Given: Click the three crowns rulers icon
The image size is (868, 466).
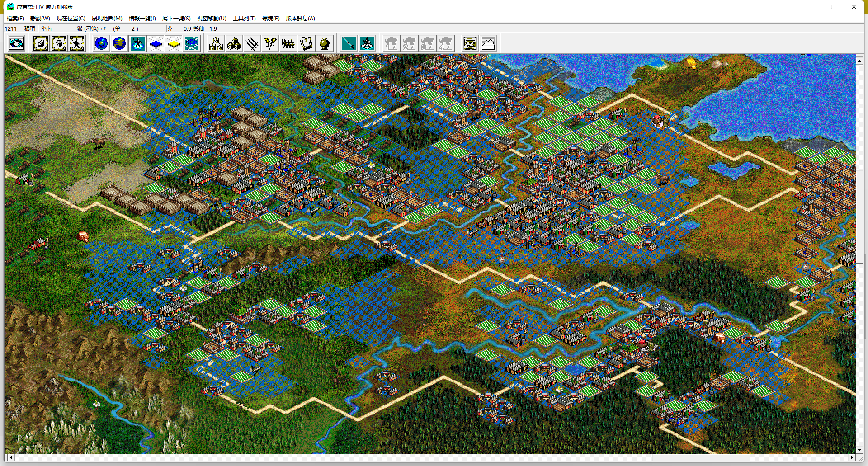Looking at the screenshot, I should coord(216,44).
